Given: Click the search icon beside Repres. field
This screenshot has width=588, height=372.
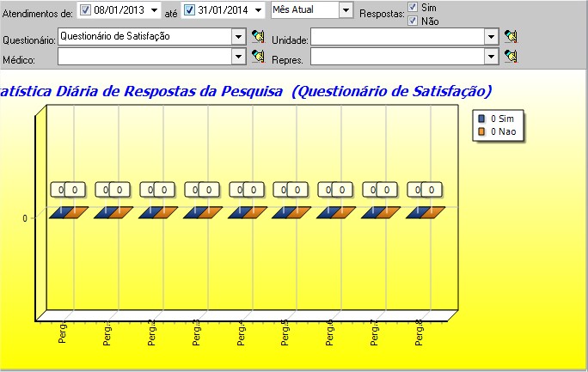Looking at the screenshot, I should click(511, 56).
